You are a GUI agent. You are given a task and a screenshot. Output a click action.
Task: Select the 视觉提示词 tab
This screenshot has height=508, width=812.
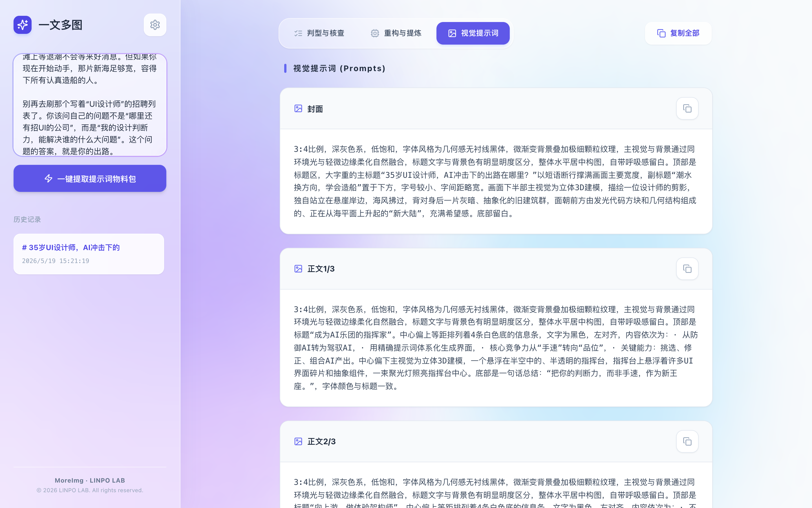473,33
